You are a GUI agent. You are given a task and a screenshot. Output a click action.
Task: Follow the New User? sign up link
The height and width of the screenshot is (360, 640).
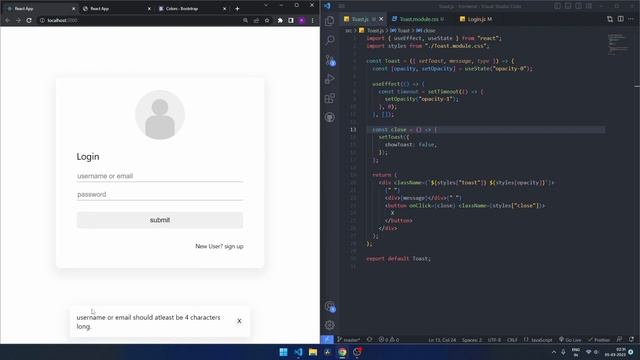pyautogui.click(x=219, y=247)
